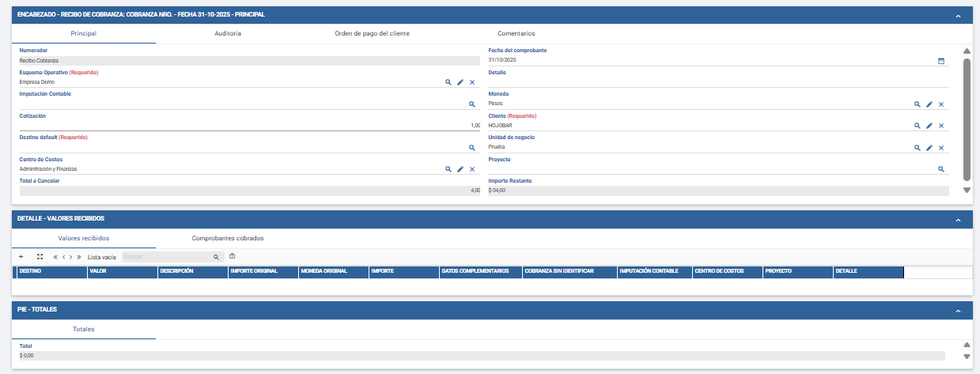
Task: Export the Valores recibidos list
Action: (x=233, y=256)
